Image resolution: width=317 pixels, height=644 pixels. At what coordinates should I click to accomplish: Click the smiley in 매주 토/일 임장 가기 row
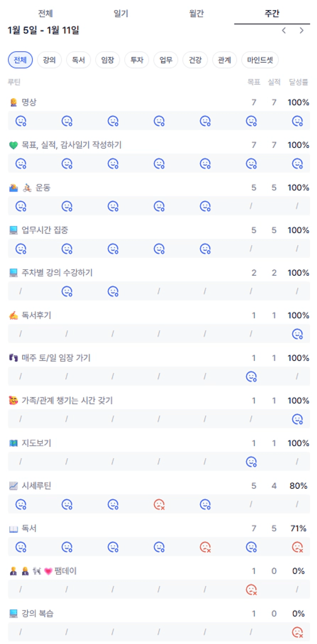(251, 376)
